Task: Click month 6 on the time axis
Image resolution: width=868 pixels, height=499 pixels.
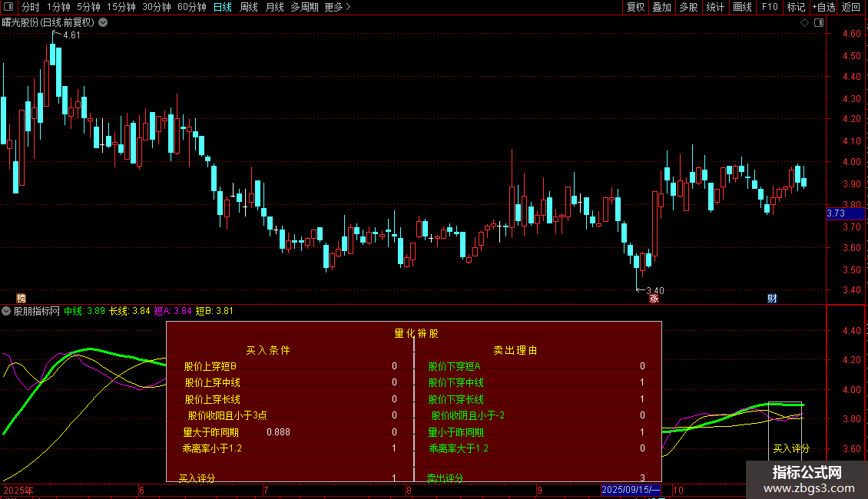Action: tap(141, 490)
